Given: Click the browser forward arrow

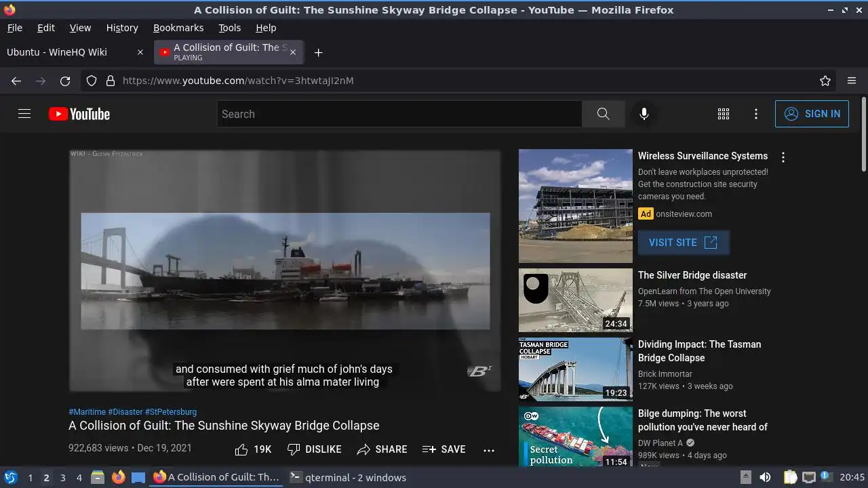Looking at the screenshot, I should [41, 81].
